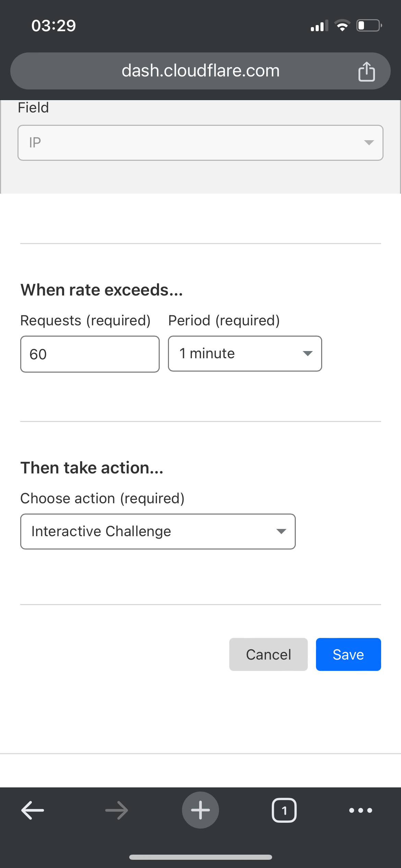Tap the cellular signal strength icon
This screenshot has width=401, height=868.
[319, 26]
